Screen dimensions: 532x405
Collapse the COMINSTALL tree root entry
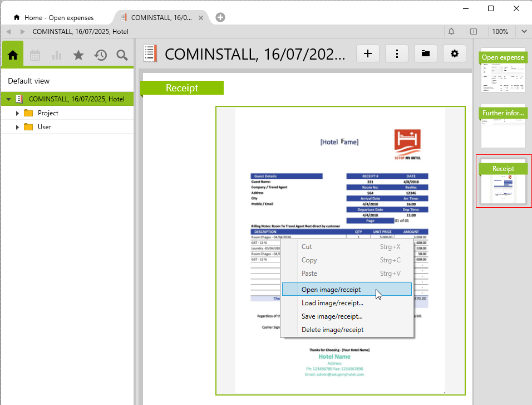coord(8,99)
